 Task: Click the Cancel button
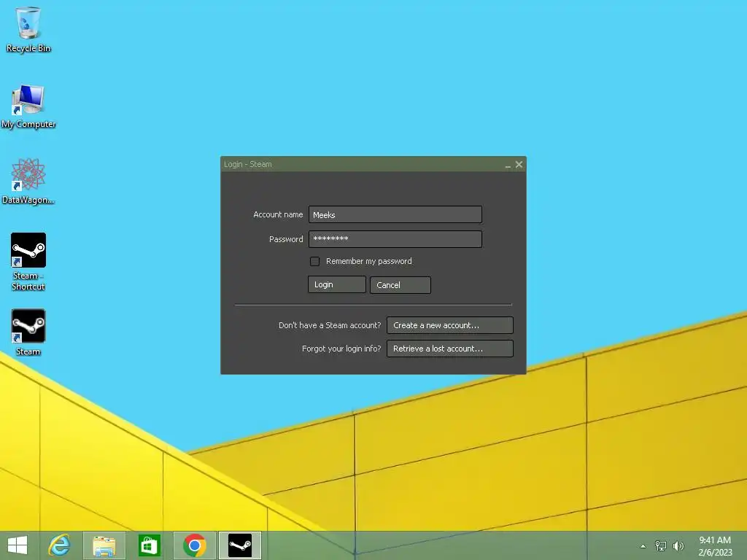tap(400, 285)
